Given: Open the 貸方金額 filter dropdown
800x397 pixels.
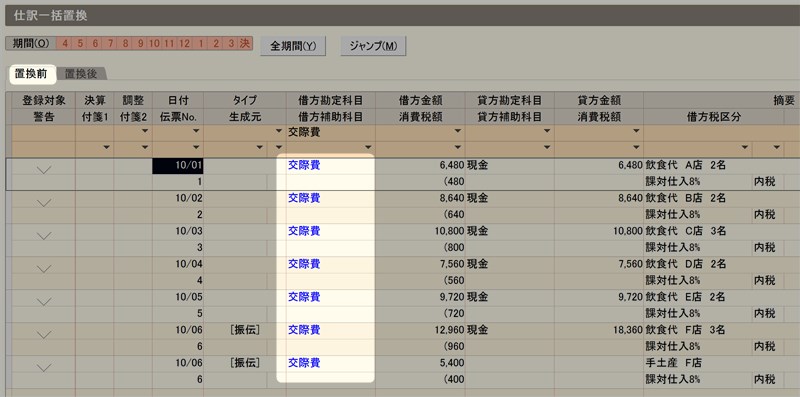Looking at the screenshot, I should pyautogui.click(x=636, y=132).
